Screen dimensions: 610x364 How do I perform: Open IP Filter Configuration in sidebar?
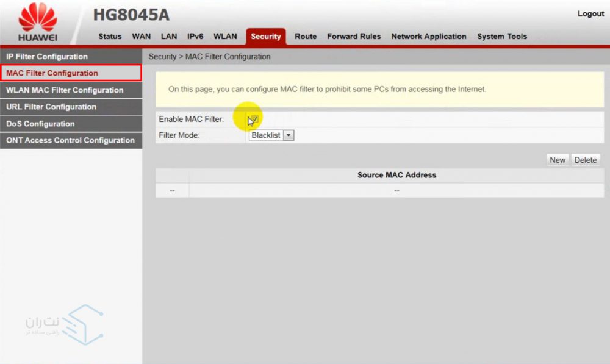click(x=47, y=57)
